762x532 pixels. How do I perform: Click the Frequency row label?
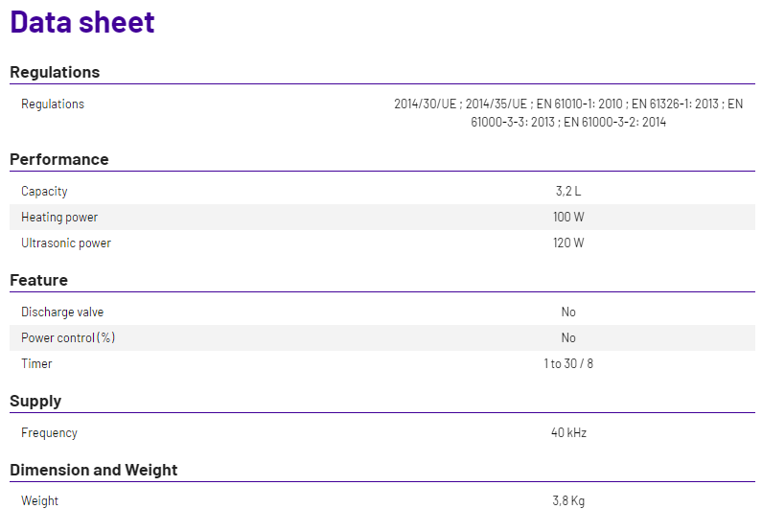(49, 433)
